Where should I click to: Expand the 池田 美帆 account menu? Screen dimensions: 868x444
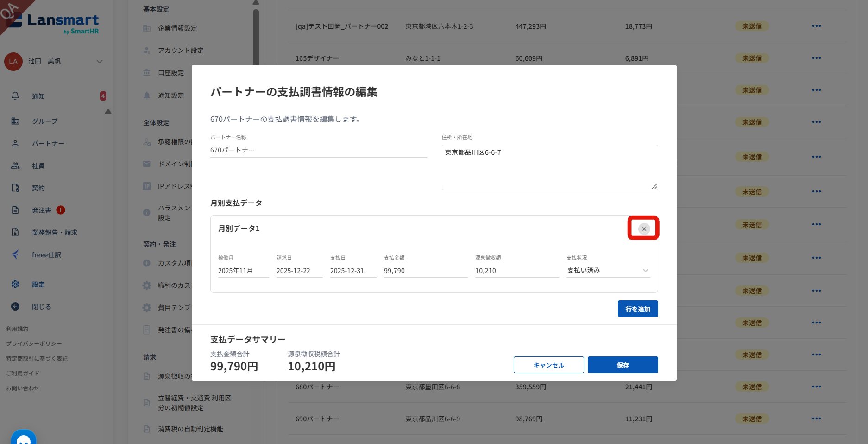tap(99, 61)
